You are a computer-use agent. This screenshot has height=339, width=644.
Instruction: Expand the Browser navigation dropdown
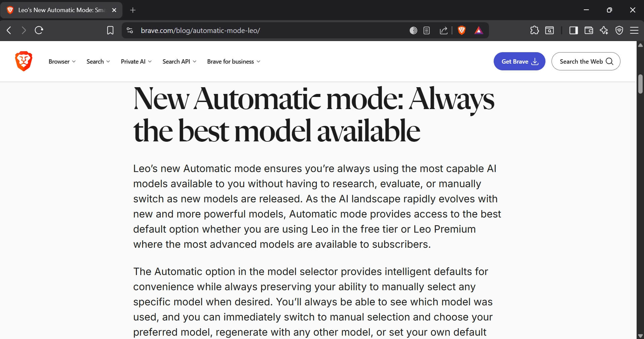coord(62,61)
